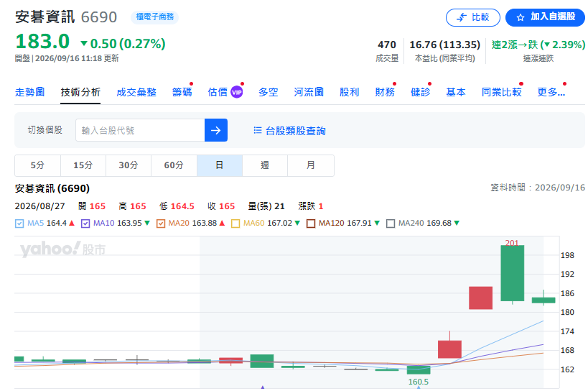
Task: Click the 資料時間 2026/09/16 text
Action: (x=538, y=188)
